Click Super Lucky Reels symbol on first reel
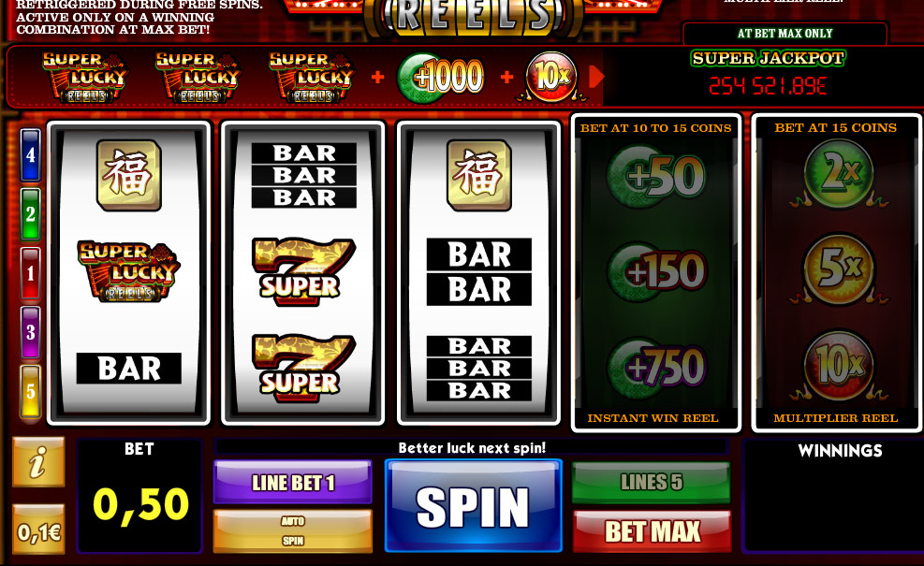 pos(128,271)
